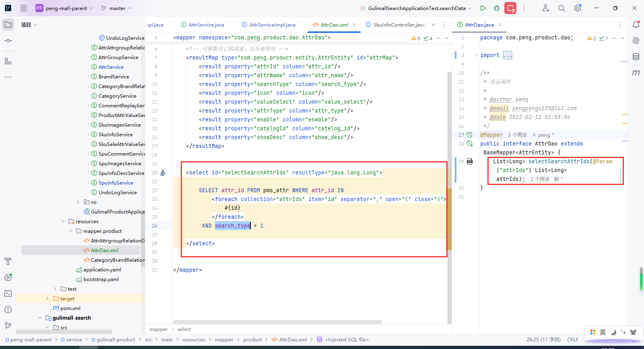
Task: Close the AttrDao.xml tab
Action: [x=354, y=25]
